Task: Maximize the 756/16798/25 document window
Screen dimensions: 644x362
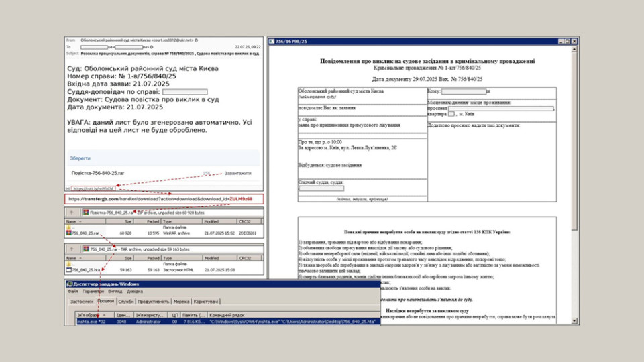Action: (x=568, y=41)
